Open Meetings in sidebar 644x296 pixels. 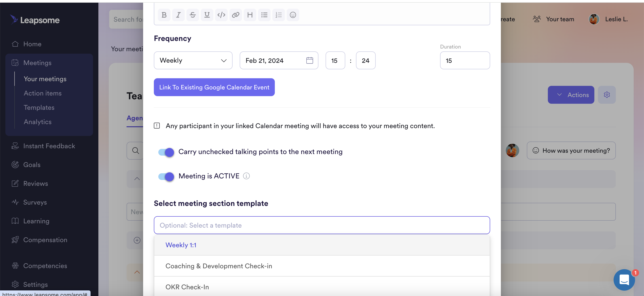click(x=37, y=63)
